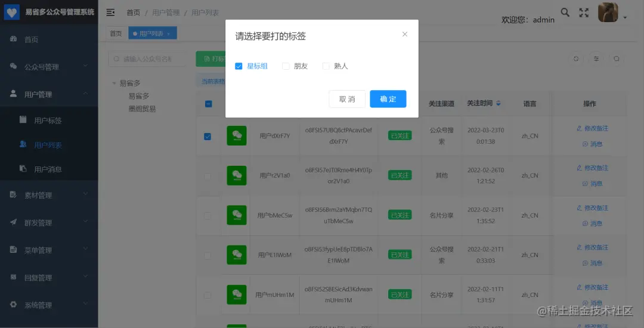
Task: Sort by the 关注时间 column arrow
Action: pos(498,104)
